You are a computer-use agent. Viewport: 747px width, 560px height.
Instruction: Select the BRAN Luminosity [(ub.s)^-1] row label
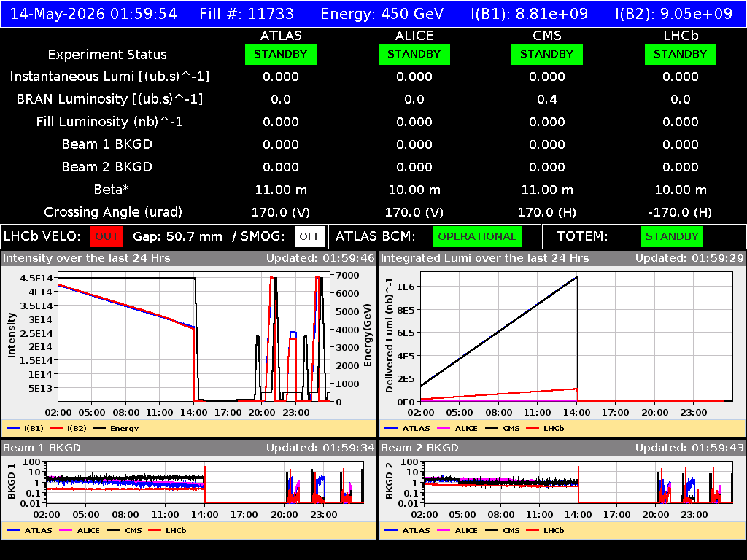click(x=109, y=99)
